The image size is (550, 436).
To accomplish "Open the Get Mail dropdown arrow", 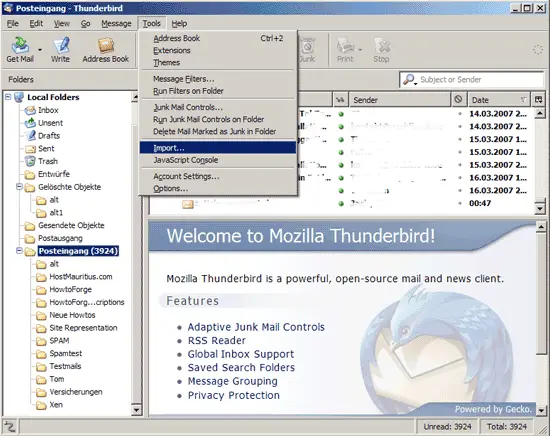I will [40, 50].
